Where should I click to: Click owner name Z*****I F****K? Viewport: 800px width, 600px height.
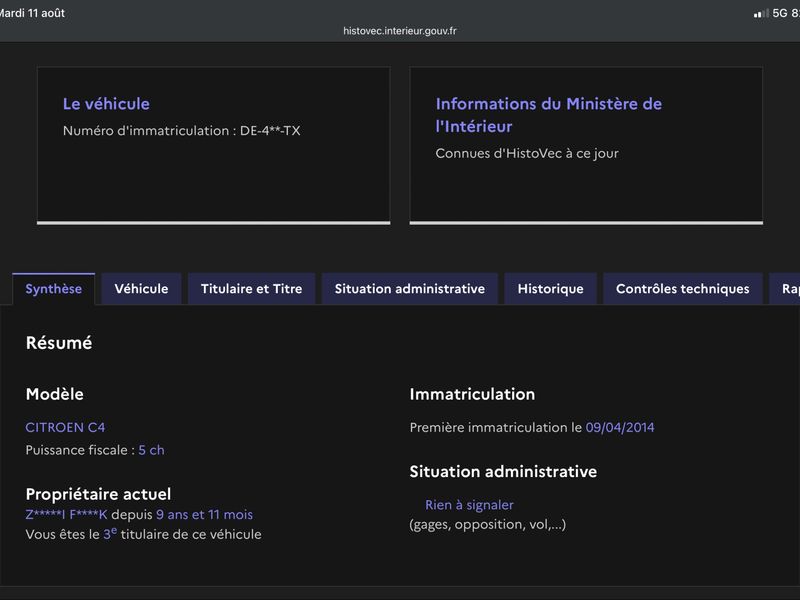66,514
